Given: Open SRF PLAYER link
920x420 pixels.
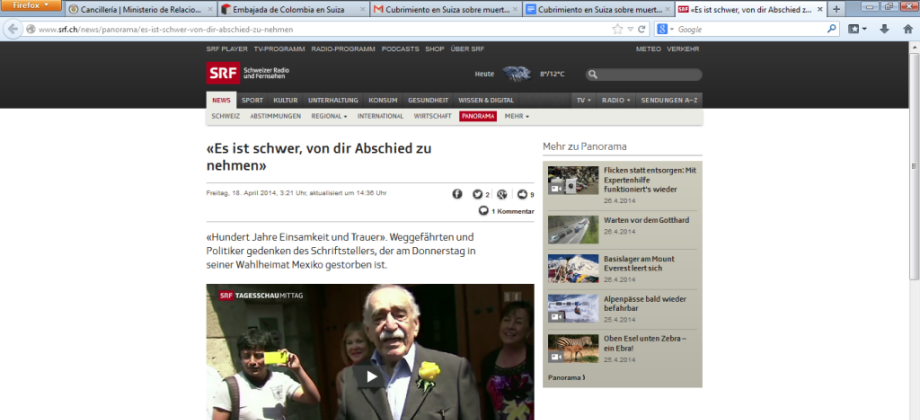Looking at the screenshot, I should coord(226,49).
